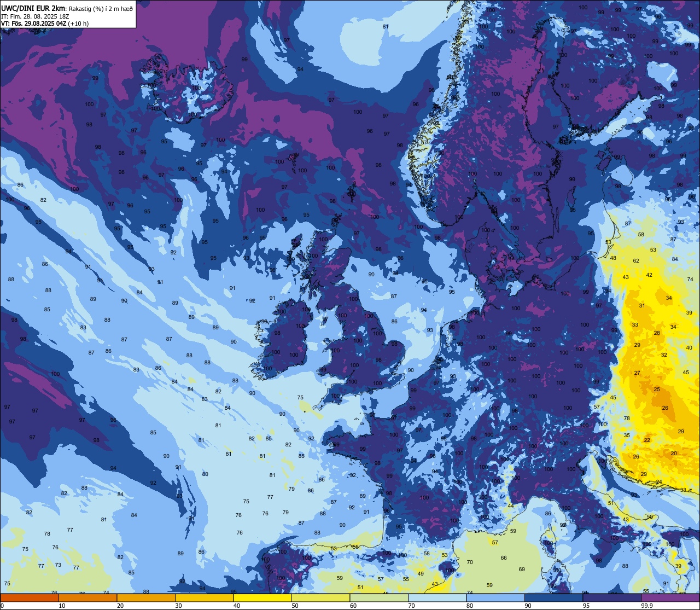Click the humidity value 20 on the map

[x=674, y=453]
